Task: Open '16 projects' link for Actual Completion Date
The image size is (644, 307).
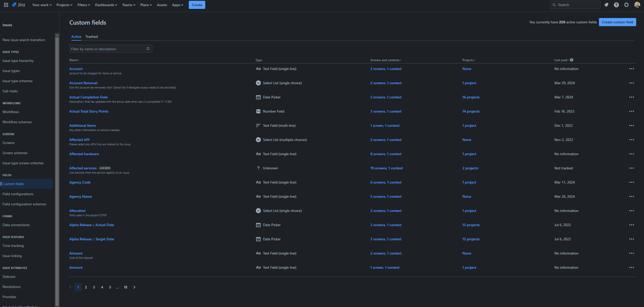Action: click(470, 97)
